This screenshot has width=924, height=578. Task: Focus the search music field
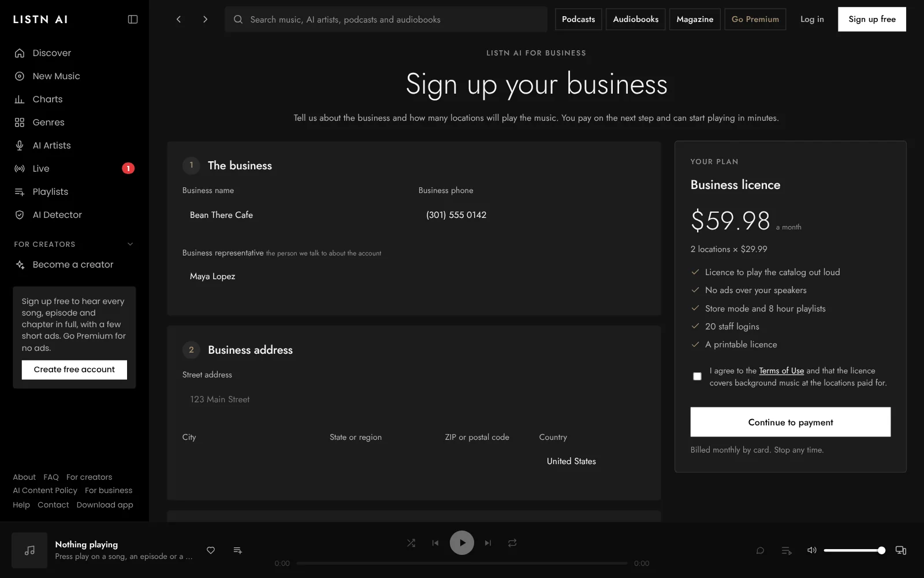[x=386, y=20]
